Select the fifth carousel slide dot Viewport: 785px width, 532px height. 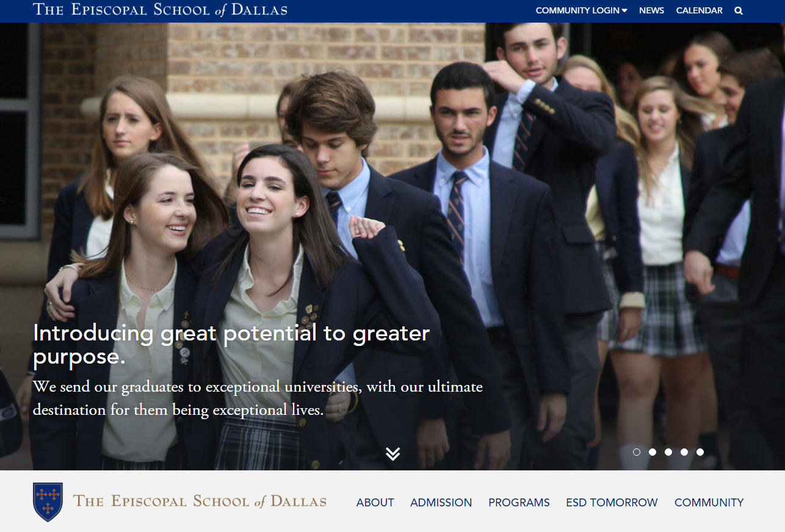point(700,452)
